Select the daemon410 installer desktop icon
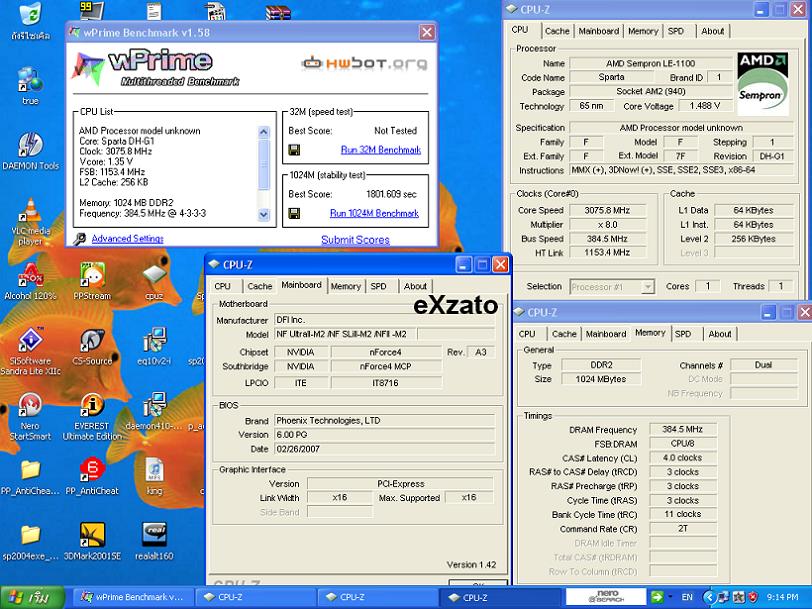Screen dimensions: 812x609 click(x=154, y=405)
